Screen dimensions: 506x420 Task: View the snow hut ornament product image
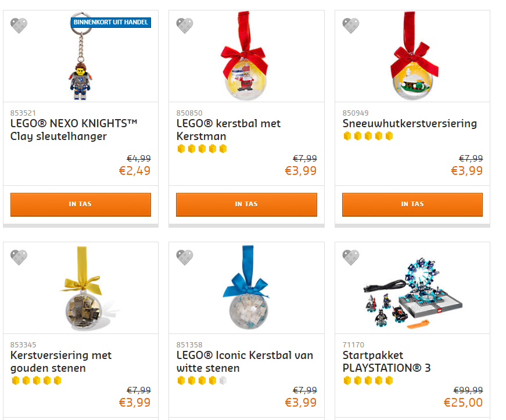[x=412, y=56]
